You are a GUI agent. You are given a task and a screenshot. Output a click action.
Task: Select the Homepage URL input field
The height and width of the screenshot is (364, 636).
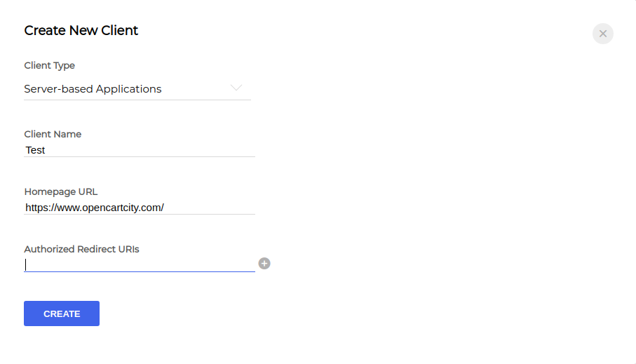(x=140, y=208)
